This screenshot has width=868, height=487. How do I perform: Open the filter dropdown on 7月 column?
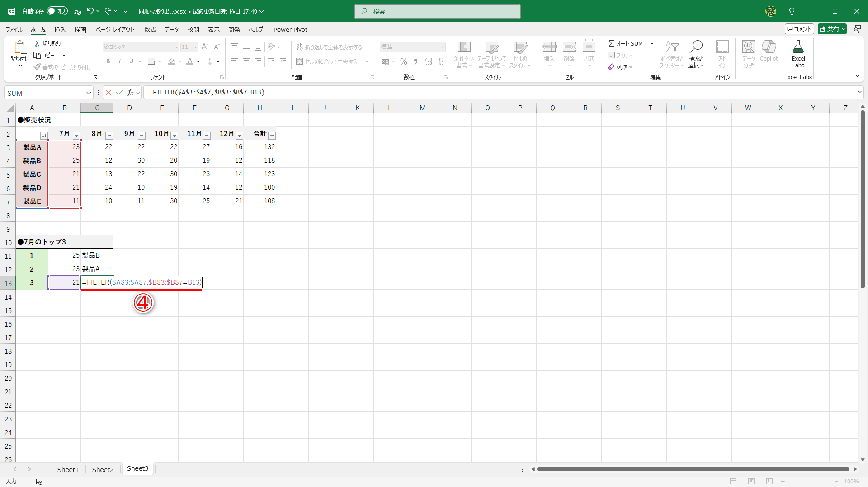[76, 135]
